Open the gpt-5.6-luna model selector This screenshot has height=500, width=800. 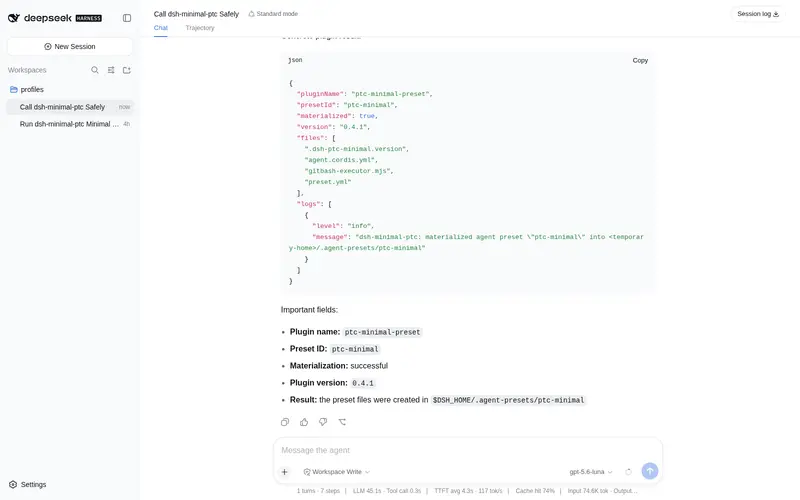[591, 472]
